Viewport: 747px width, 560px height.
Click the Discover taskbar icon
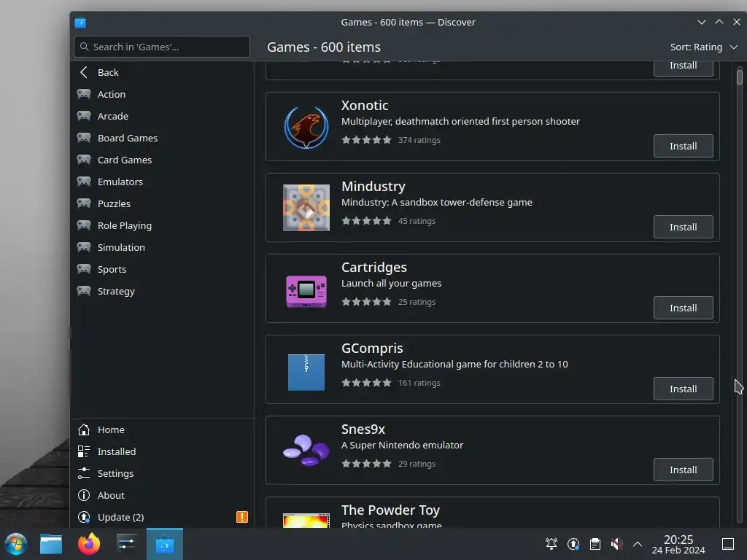click(x=165, y=544)
